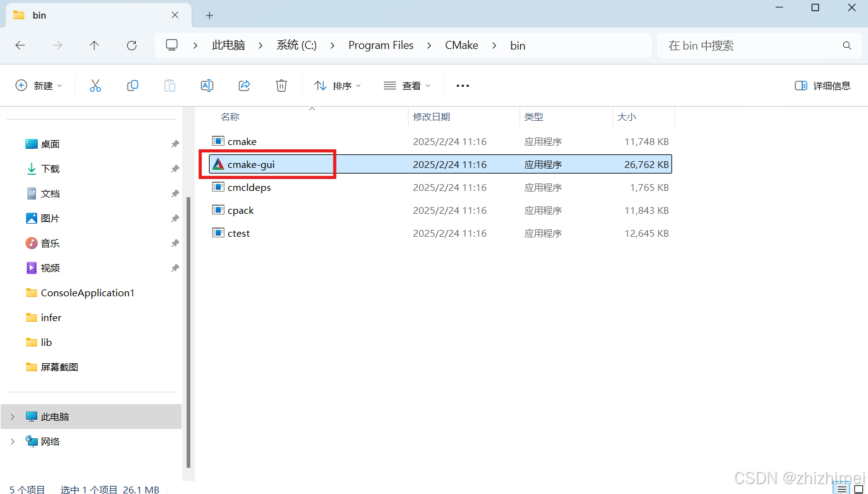The height and width of the screenshot is (494, 868).
Task: Click the Cut scissors icon
Action: 95,86
